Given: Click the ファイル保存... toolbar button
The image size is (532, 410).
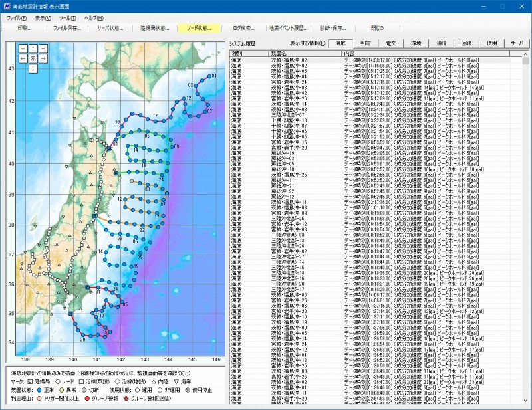Looking at the screenshot, I should click(x=67, y=28).
